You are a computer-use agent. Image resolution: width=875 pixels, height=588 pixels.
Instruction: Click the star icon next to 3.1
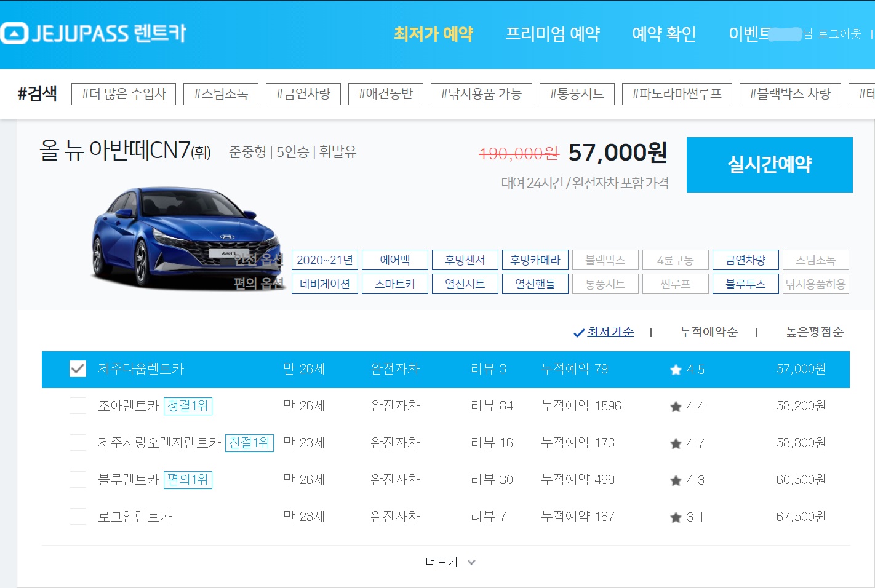pos(676,517)
